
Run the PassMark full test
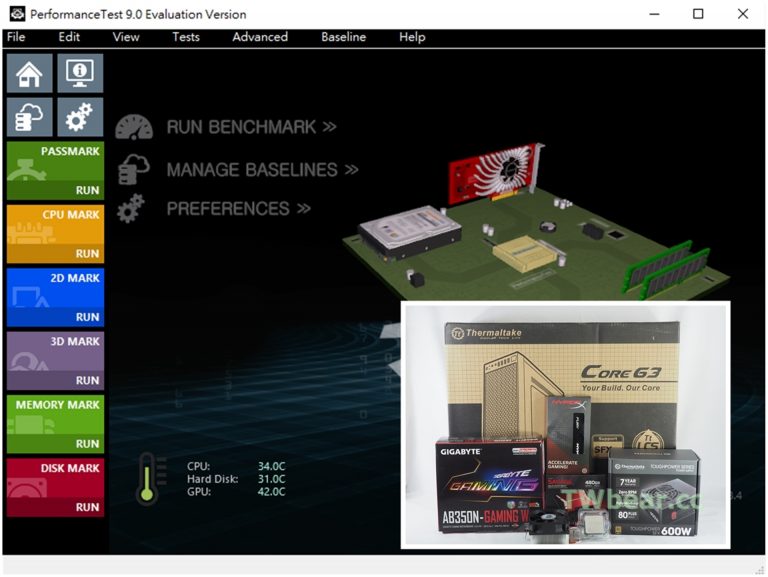coord(87,190)
